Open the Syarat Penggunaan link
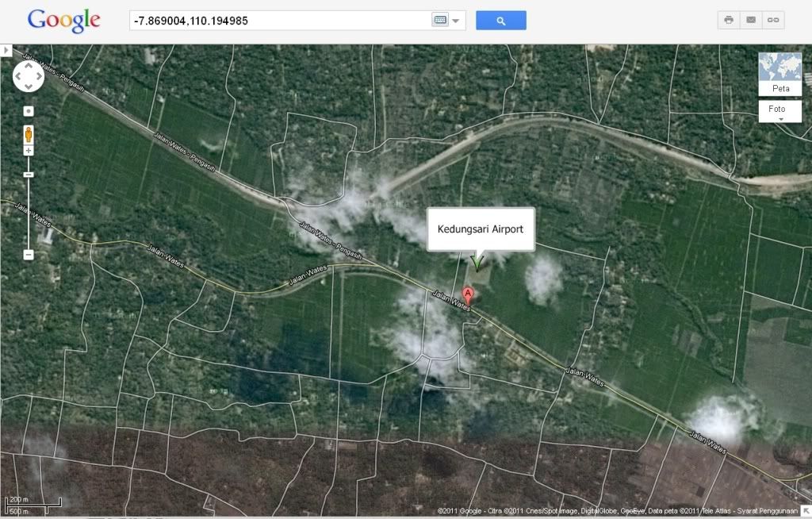This screenshot has height=519, width=812. click(768, 511)
